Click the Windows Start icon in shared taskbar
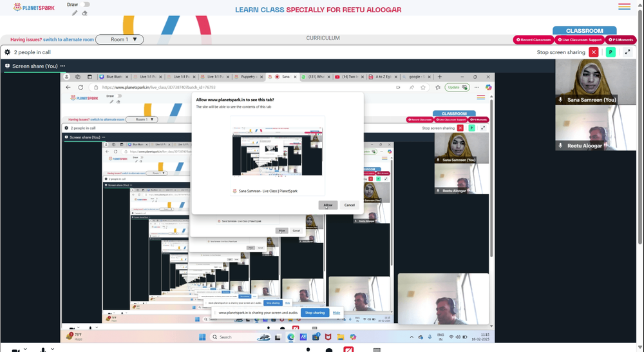Screen dimensions: 644x352 (202, 337)
